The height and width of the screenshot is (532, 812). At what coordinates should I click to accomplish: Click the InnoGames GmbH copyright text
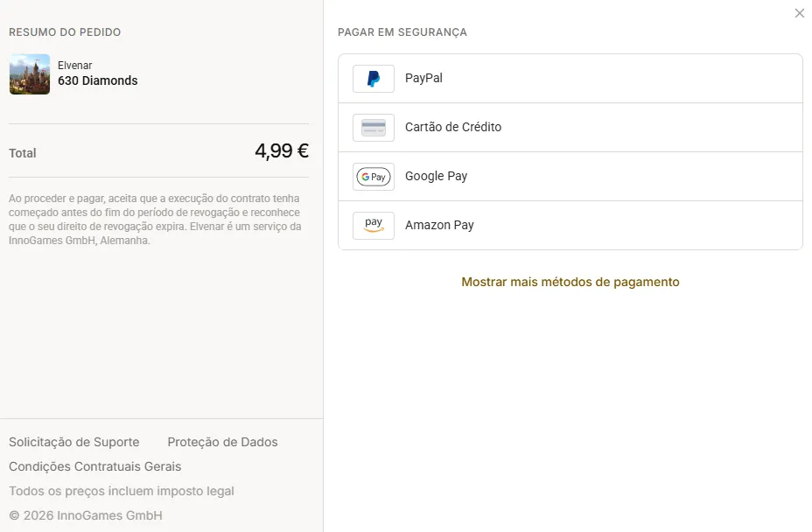click(86, 515)
